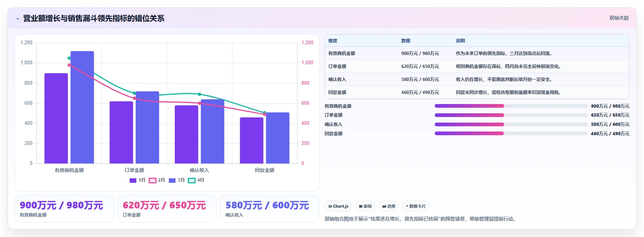This screenshot has height=237, width=644.
Task: Click the 有效商机金额 x-axis label
Action: coord(69,170)
